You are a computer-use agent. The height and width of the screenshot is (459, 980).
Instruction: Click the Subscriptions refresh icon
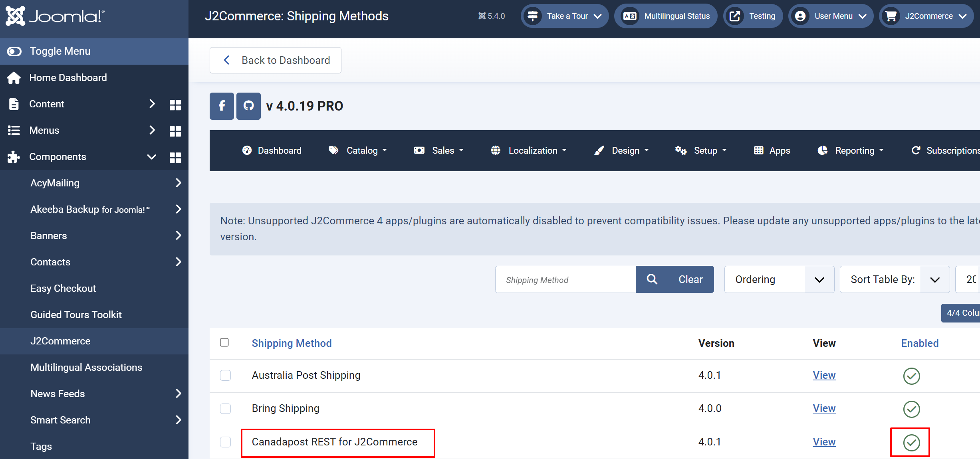916,150
